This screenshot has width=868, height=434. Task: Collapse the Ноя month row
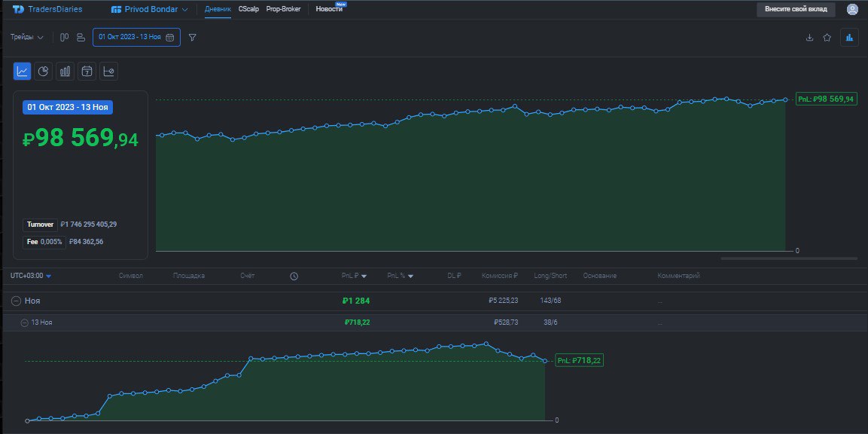pyautogui.click(x=17, y=299)
